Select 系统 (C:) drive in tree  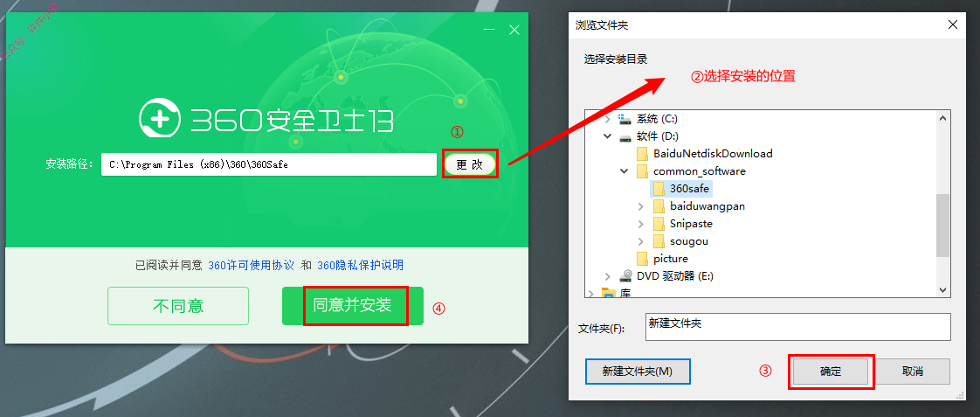[657, 119]
